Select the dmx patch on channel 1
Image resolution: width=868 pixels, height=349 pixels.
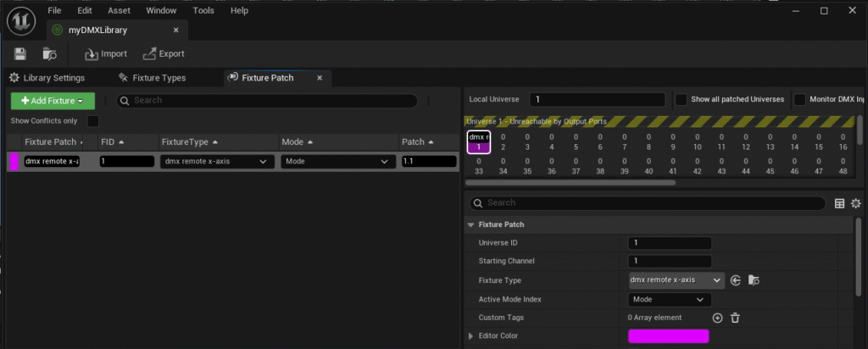479,142
